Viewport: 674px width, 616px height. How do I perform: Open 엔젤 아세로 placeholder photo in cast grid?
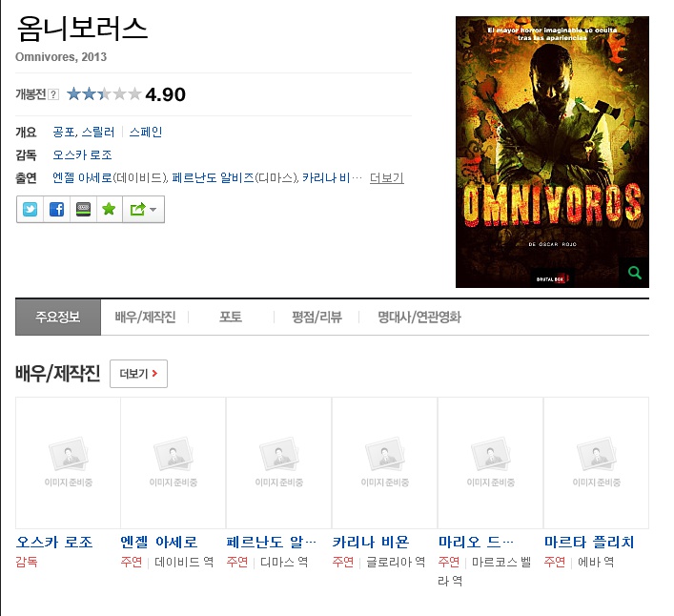click(x=174, y=462)
